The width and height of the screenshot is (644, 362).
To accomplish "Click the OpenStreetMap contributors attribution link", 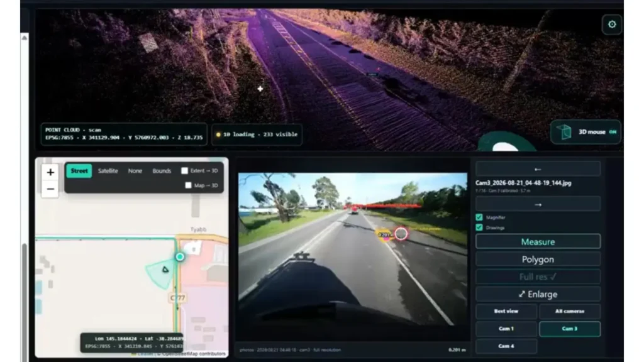I will 194,354.
